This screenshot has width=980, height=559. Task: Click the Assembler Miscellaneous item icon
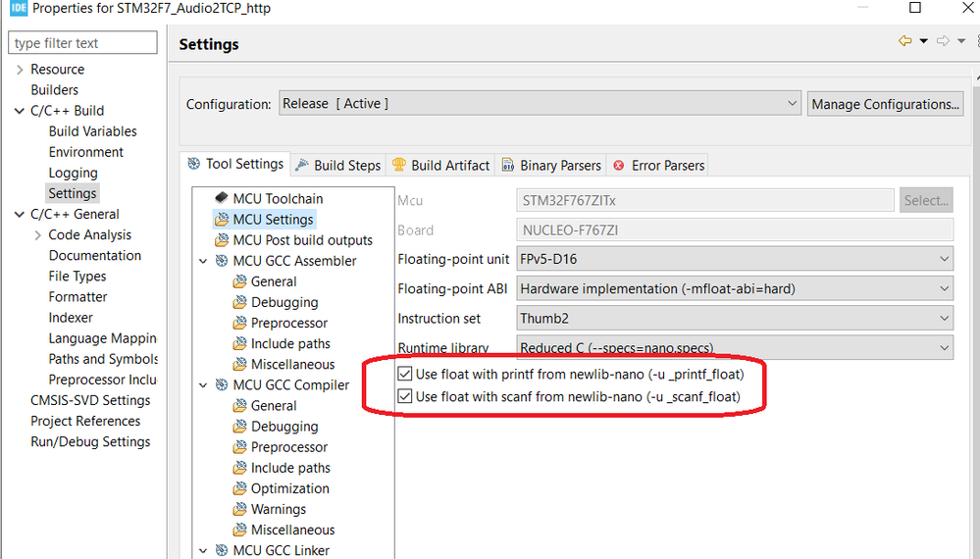pyautogui.click(x=239, y=364)
